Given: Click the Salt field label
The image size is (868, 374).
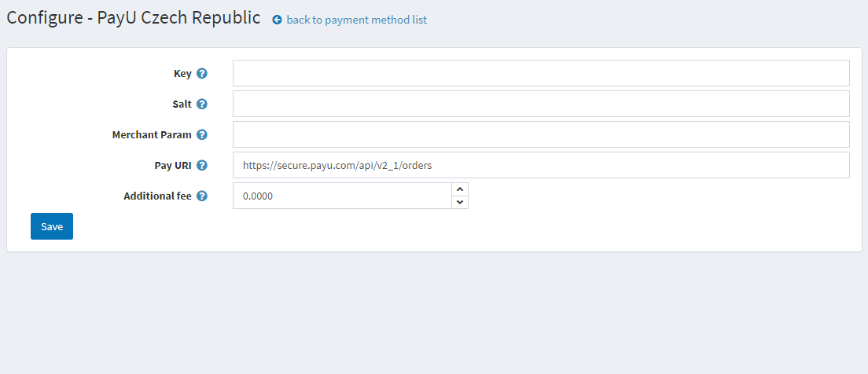Looking at the screenshot, I should coord(182,104).
